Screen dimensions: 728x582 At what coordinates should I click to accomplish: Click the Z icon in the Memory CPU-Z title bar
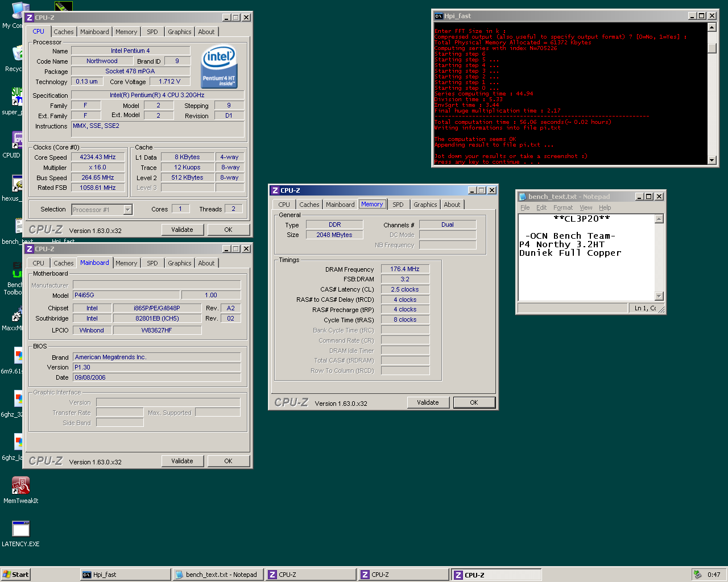pos(275,190)
